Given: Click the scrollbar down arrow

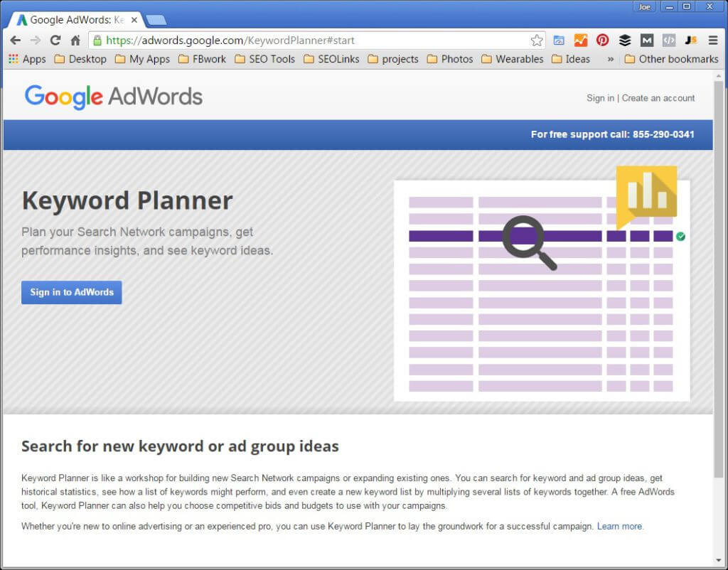Looking at the screenshot, I should pos(719,560).
